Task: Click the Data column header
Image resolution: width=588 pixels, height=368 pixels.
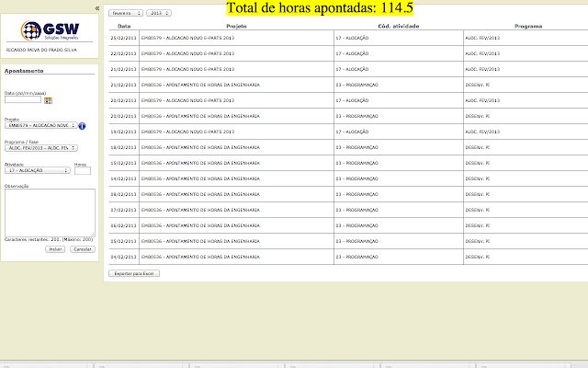Action: click(124, 27)
